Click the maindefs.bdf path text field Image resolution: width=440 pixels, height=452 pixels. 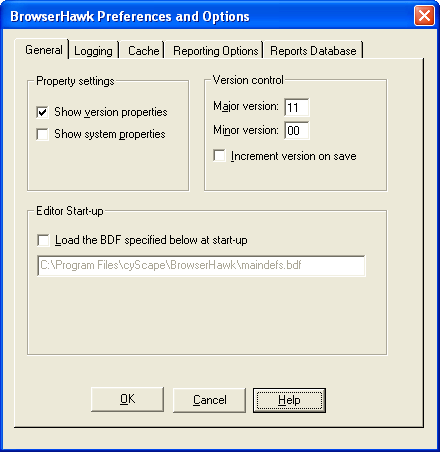click(201, 266)
